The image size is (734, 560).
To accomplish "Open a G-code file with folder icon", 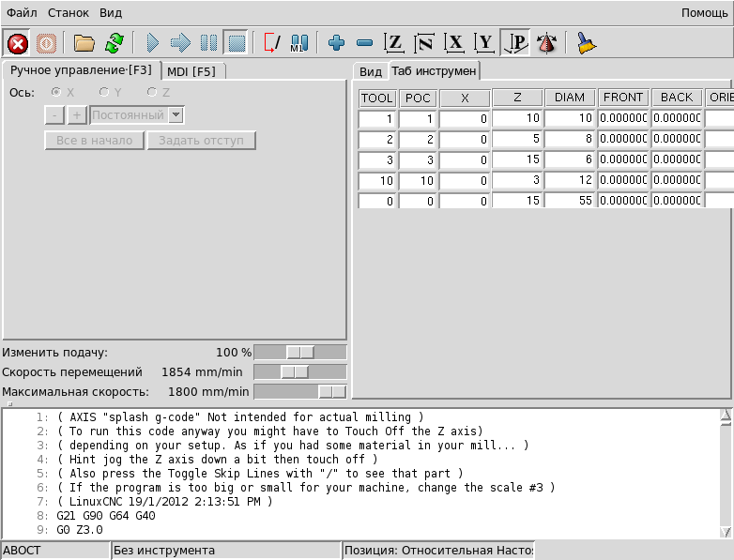I will pos(84,43).
